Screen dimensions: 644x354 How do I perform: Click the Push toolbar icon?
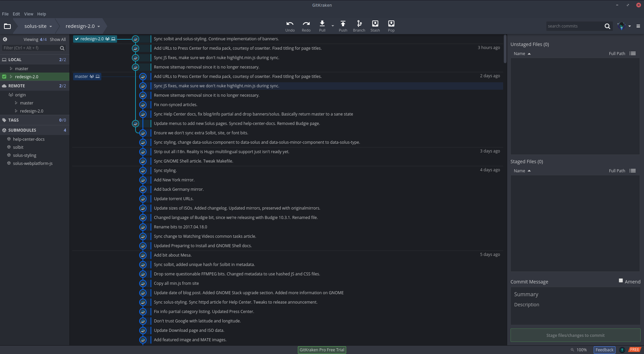(x=343, y=24)
